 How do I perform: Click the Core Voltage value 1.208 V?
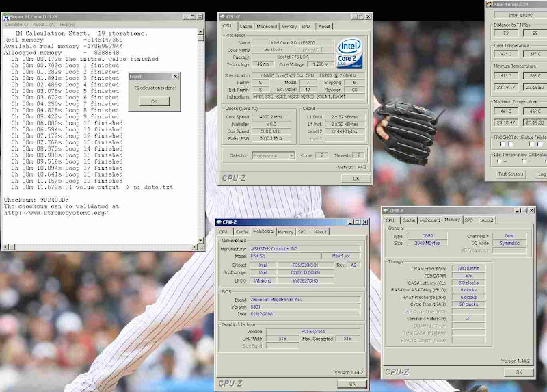(320, 64)
